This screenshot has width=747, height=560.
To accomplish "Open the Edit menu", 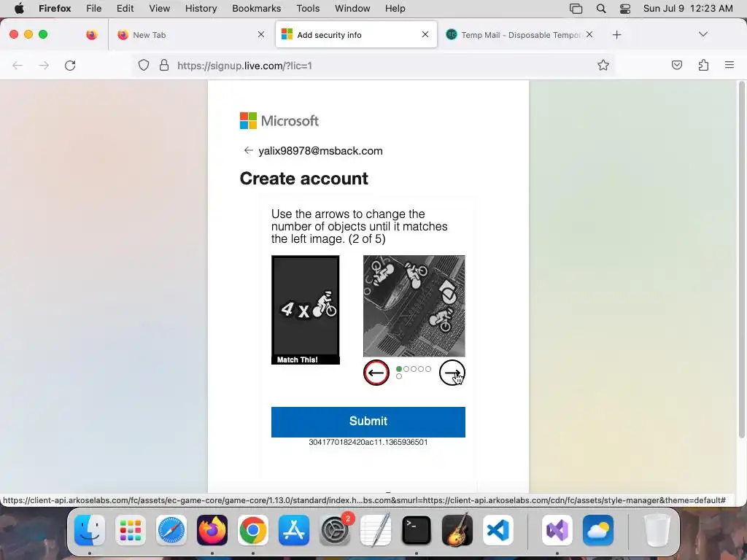I will [x=125, y=9].
